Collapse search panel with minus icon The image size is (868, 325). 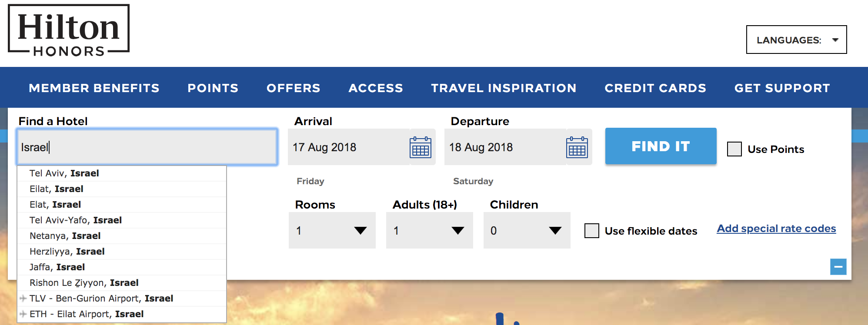point(838,267)
